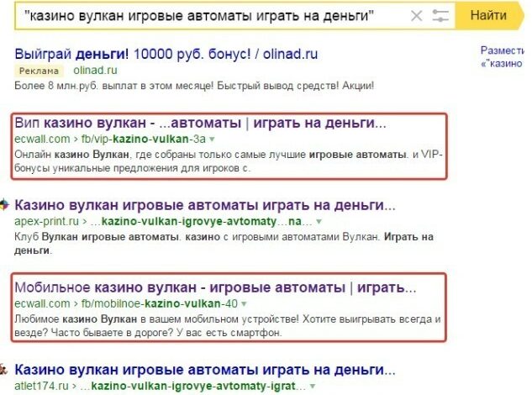Open the result Мобильное казино вулкан - игровые автоматы

pos(215,287)
